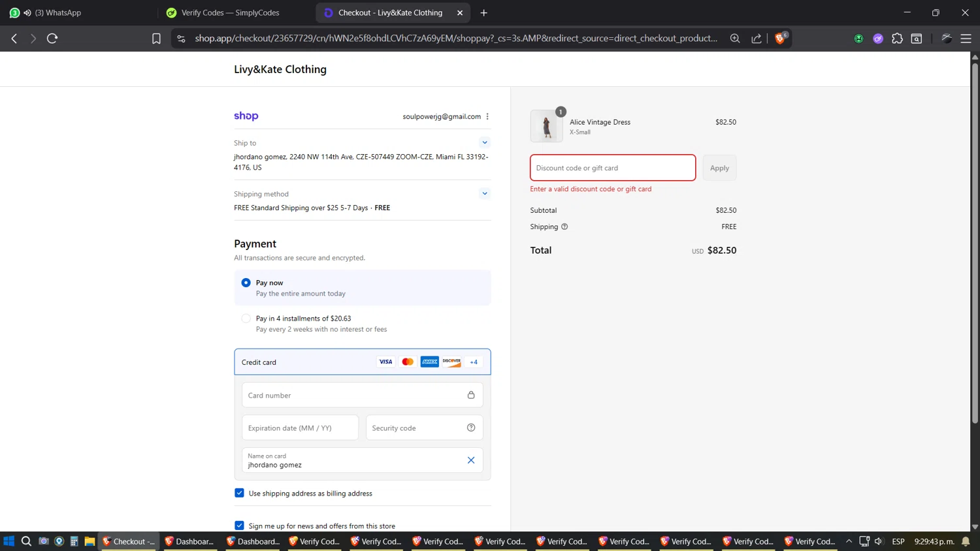Open the Calculator app in taskbar

click(74, 541)
